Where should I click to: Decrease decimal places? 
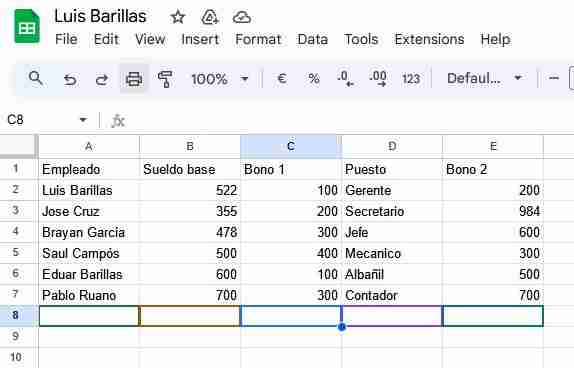point(345,78)
